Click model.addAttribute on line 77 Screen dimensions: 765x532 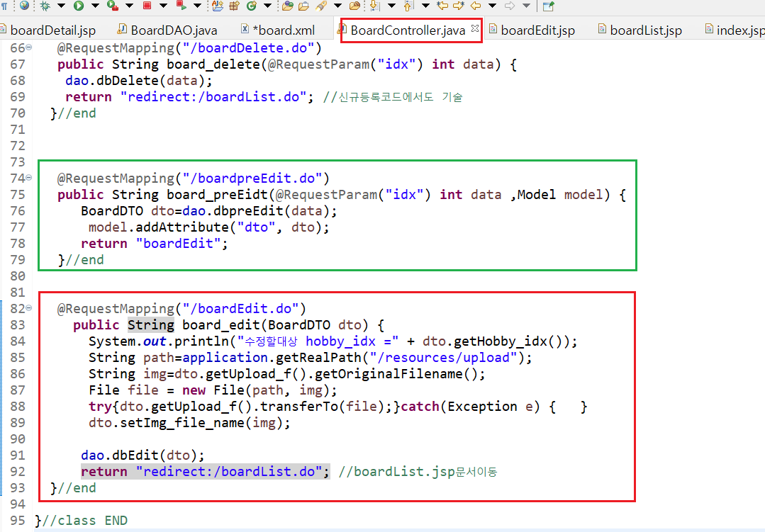[157, 227]
